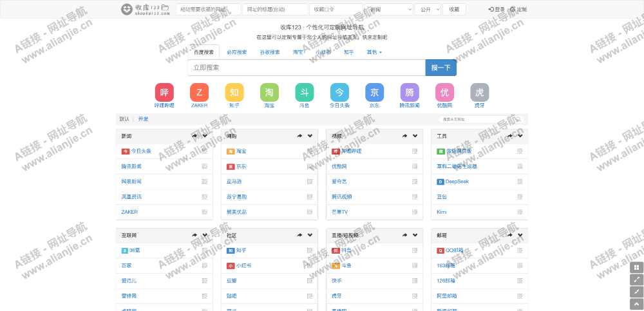Open the 京东 shortcut icon
Viewport: 644px width, 311px height.
375,93
